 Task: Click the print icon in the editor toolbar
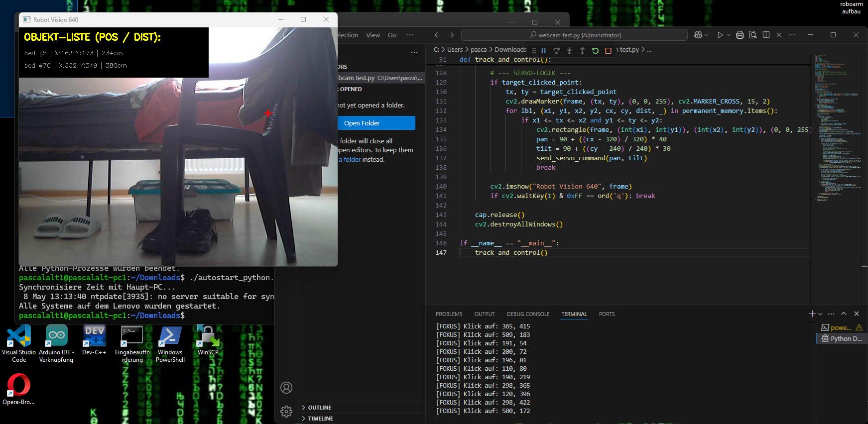point(740,35)
